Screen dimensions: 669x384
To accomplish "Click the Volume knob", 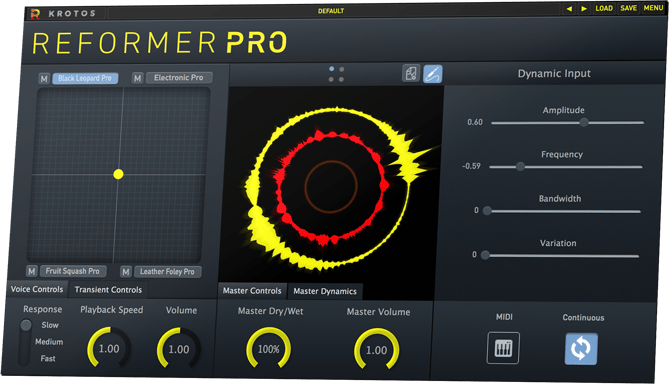I will 178,348.
